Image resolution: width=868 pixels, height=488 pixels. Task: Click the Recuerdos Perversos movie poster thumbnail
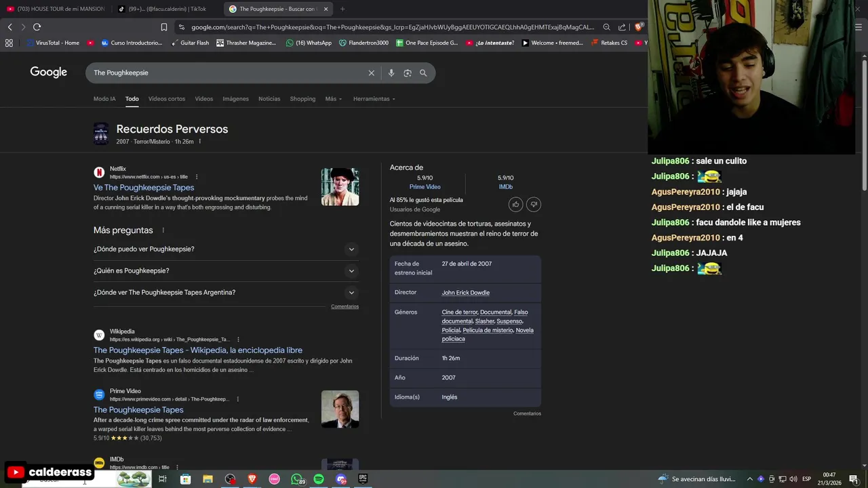tap(101, 134)
